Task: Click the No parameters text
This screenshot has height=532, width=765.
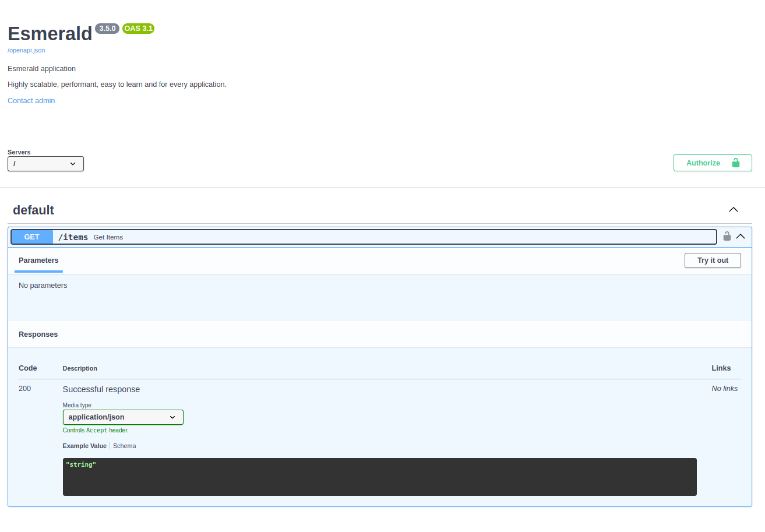Action: click(43, 286)
